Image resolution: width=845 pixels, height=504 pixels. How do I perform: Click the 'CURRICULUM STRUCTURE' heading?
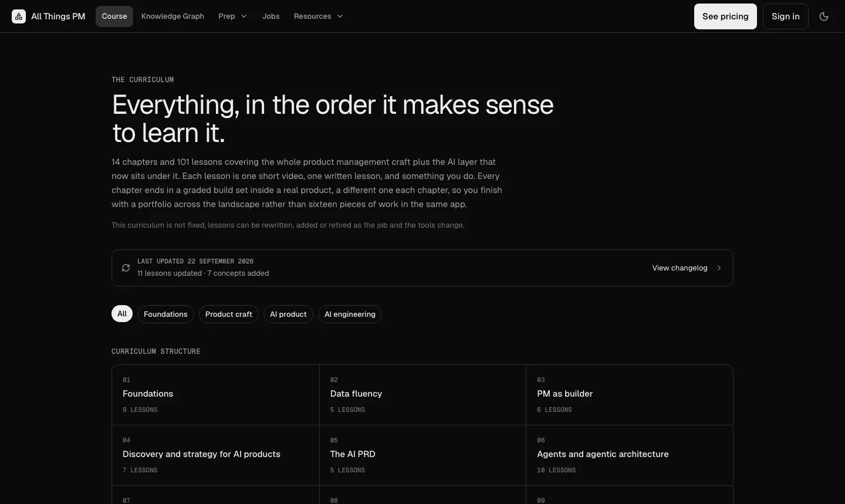156,351
